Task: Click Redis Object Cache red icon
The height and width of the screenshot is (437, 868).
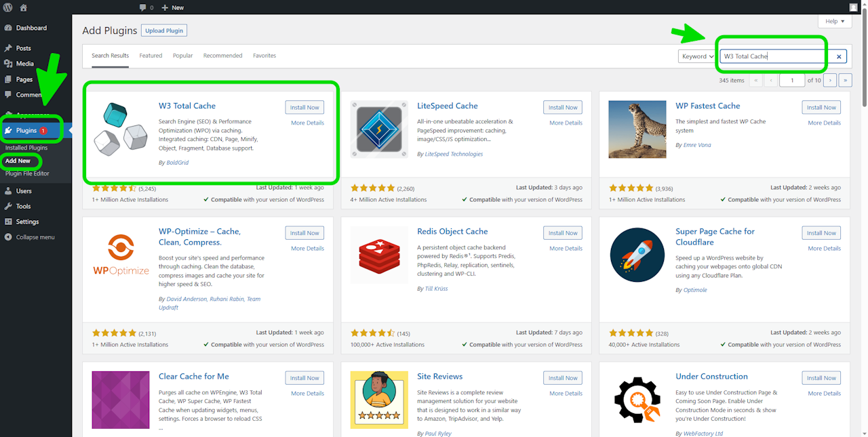Action: [379, 255]
